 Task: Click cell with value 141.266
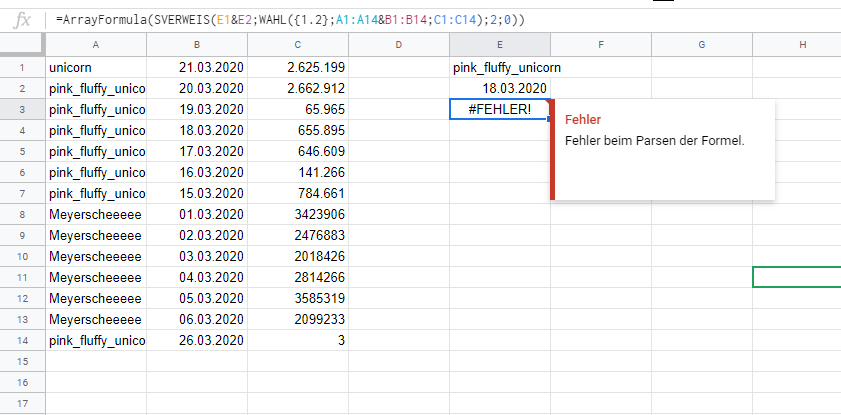coord(298,173)
